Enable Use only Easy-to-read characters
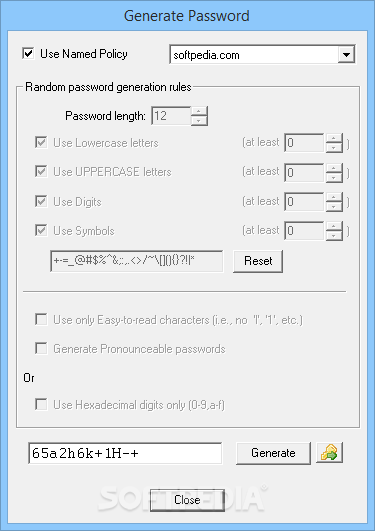375x531 pixels. 41,319
